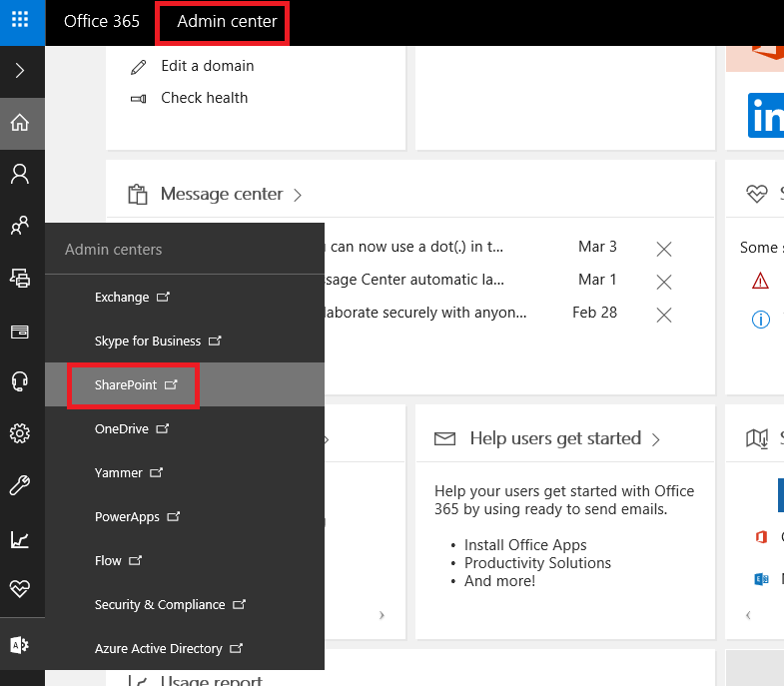Screen dimensions: 784x686
Task: Click the Admin center header link
Action: click(227, 21)
